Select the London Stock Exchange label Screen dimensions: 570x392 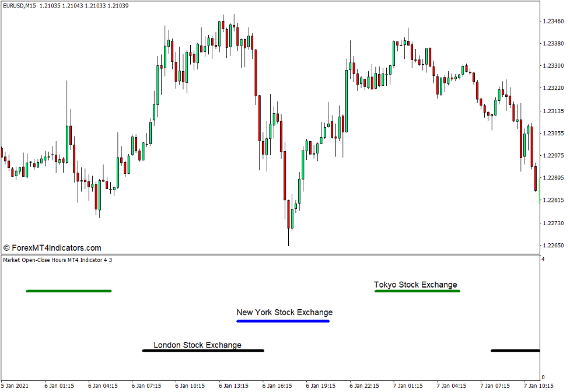coord(197,345)
